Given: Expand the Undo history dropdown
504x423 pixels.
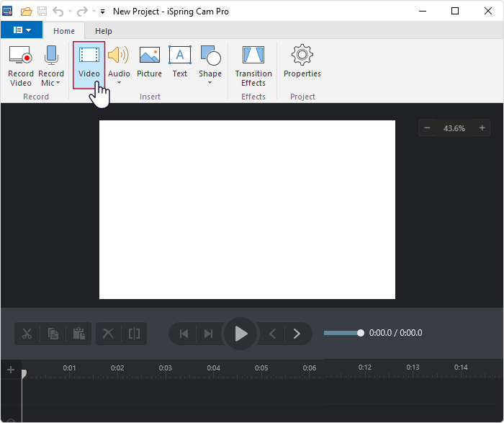Looking at the screenshot, I should click(x=70, y=12).
